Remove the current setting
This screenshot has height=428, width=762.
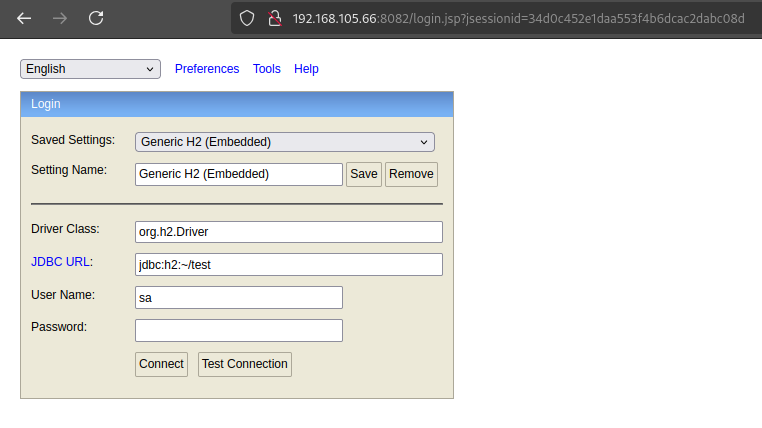point(411,174)
